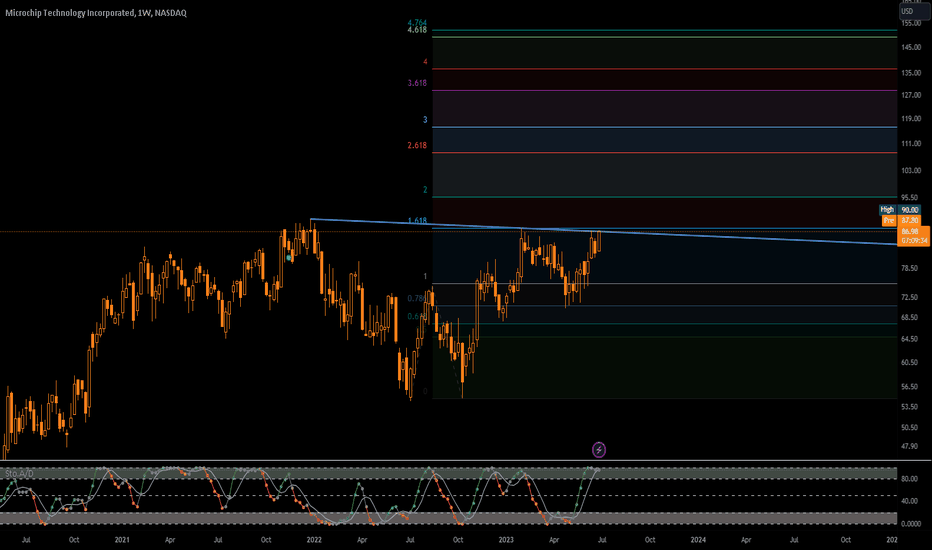The image size is (932, 550).
Task: Click the purple 3.618 Fibonacci label
Action: click(417, 83)
